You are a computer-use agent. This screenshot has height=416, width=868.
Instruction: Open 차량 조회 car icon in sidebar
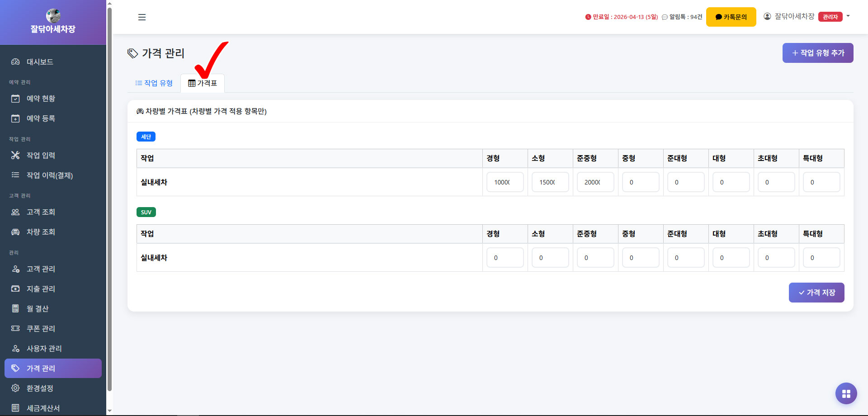tap(15, 232)
